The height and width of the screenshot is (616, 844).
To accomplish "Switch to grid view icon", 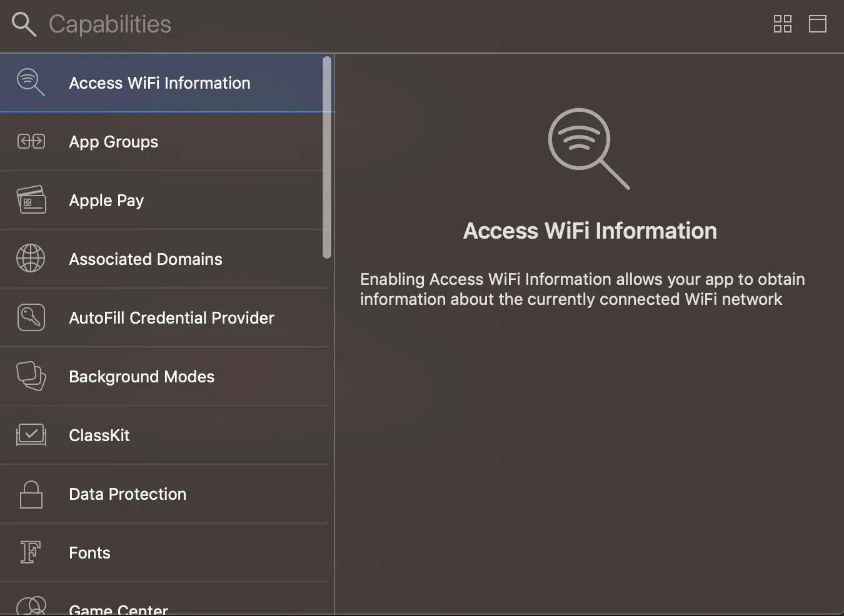I will 783,24.
